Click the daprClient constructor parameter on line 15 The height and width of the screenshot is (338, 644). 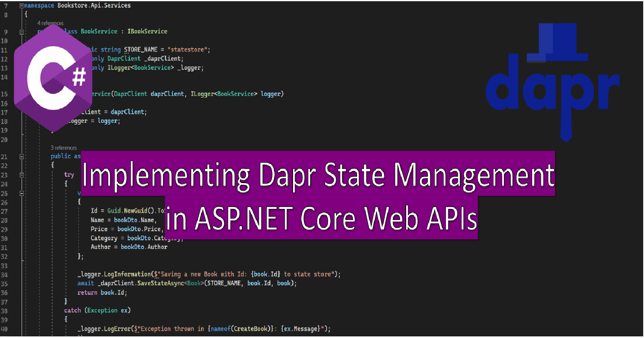167,94
